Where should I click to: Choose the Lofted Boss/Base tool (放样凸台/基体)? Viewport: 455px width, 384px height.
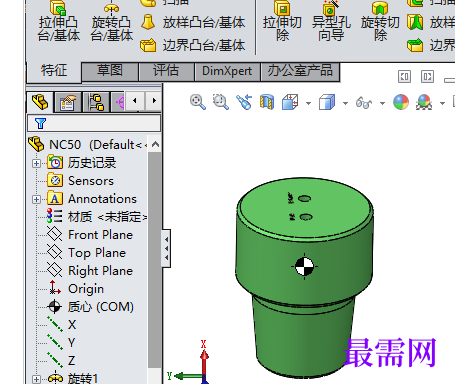tap(193, 22)
